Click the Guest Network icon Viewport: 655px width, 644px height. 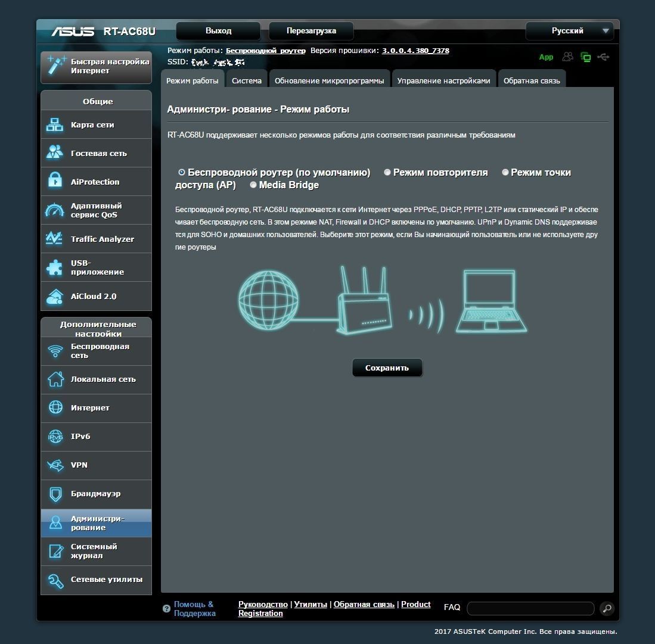coord(55,153)
